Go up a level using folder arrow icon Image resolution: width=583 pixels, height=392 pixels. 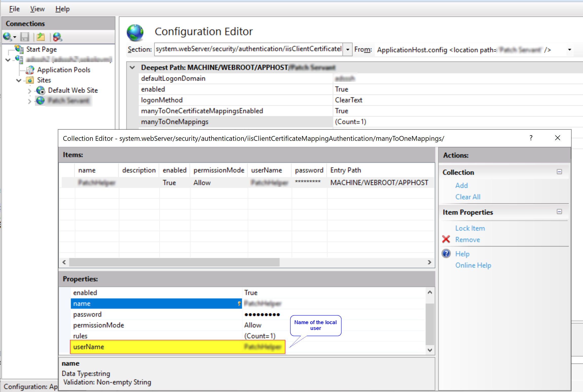tap(41, 37)
